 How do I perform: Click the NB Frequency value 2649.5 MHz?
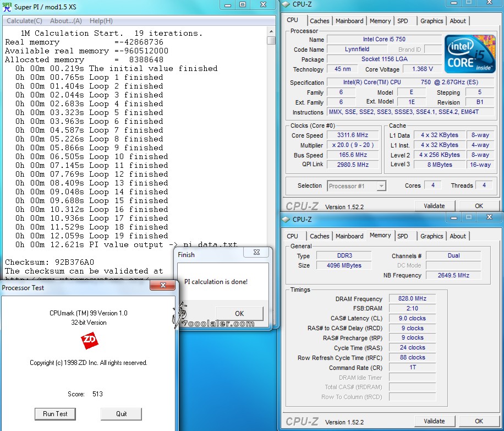tap(453, 275)
